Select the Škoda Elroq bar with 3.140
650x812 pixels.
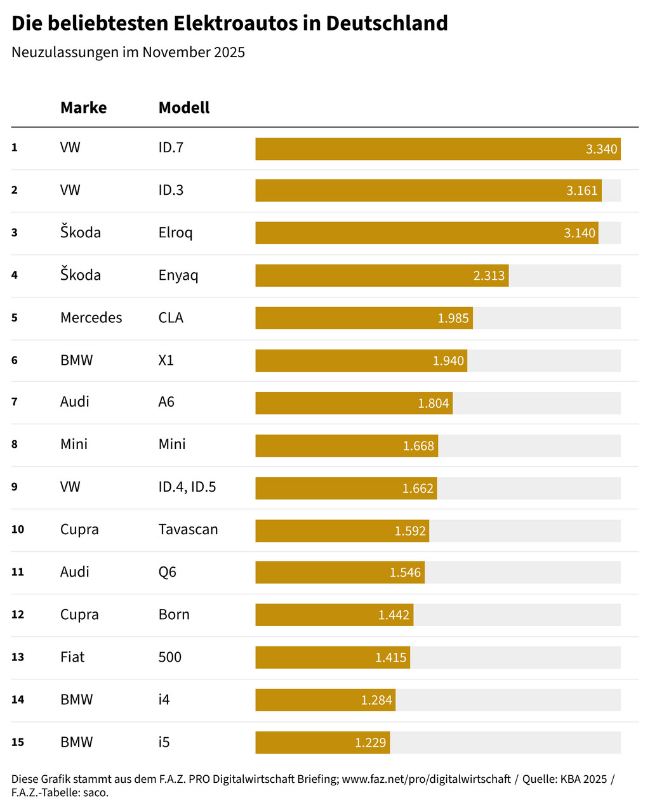pos(427,233)
